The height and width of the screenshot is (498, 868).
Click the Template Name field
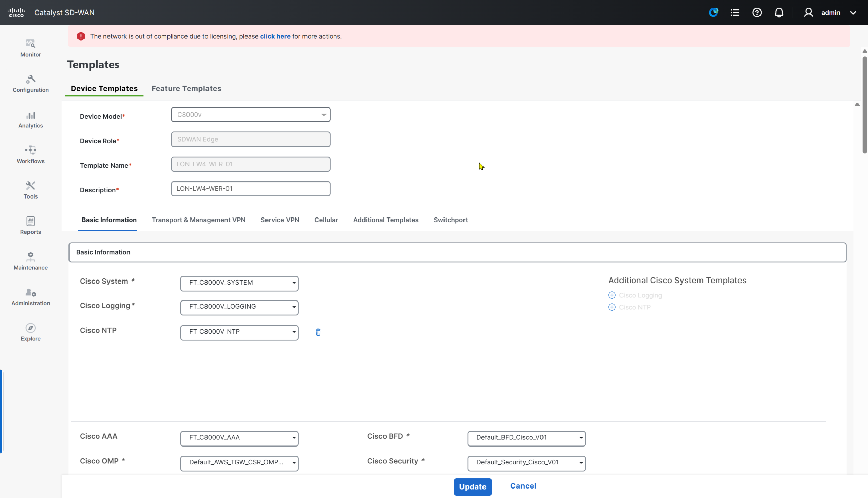coord(251,164)
